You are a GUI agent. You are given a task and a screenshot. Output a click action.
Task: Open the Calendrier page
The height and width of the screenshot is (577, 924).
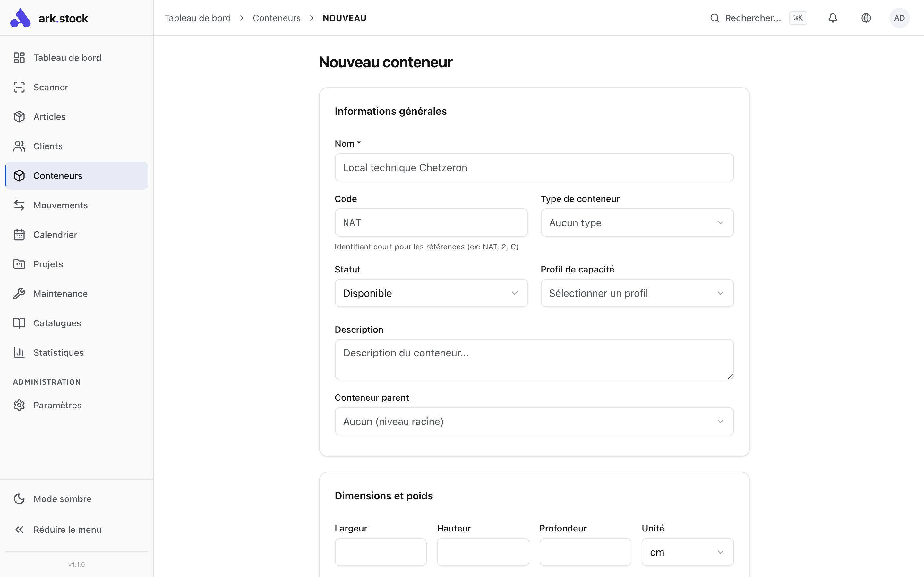[55, 235]
